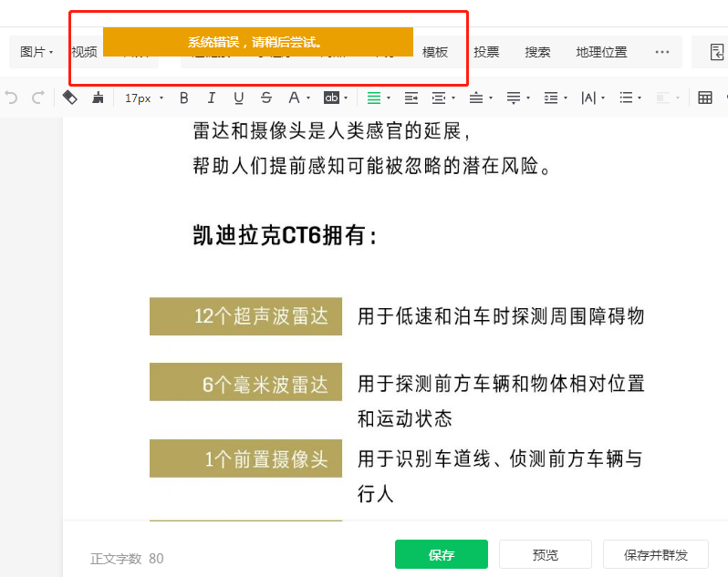728x577 pixels.
Task: Redo the last undone edit
Action: click(38, 98)
